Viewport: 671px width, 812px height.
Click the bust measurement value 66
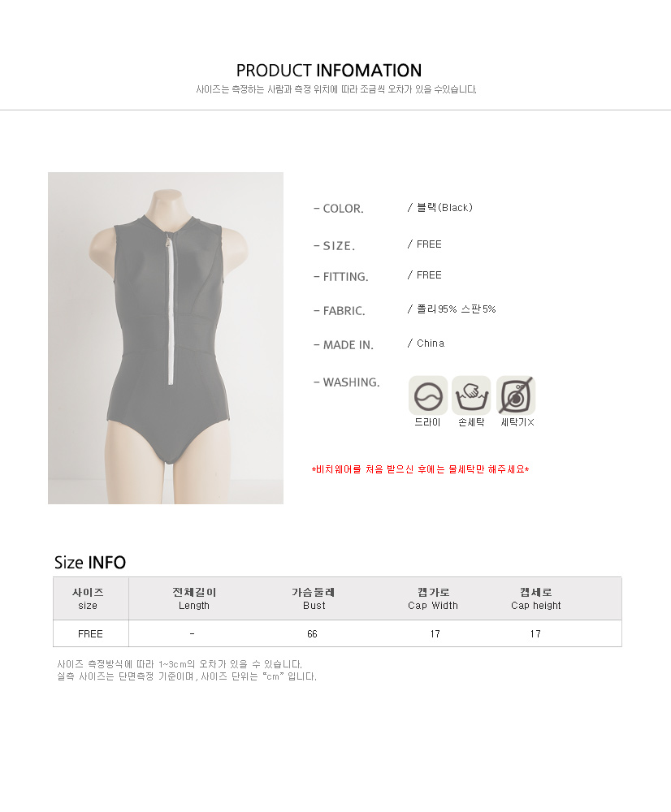tap(312, 634)
